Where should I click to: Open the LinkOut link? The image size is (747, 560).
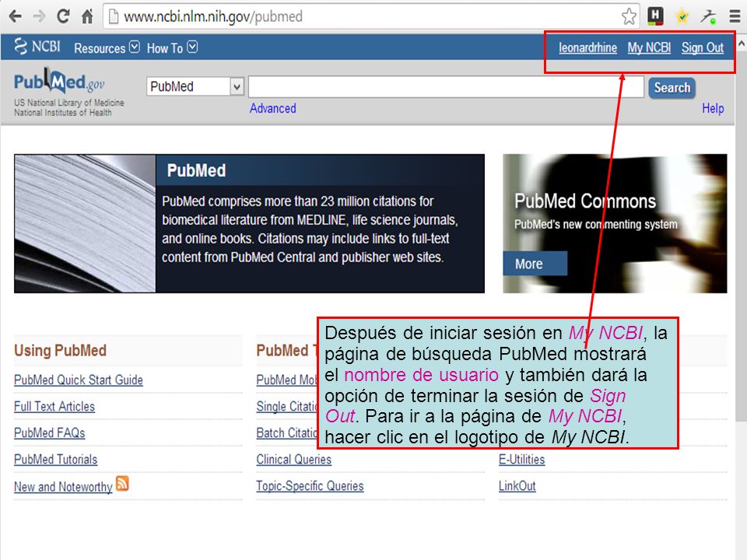click(517, 486)
